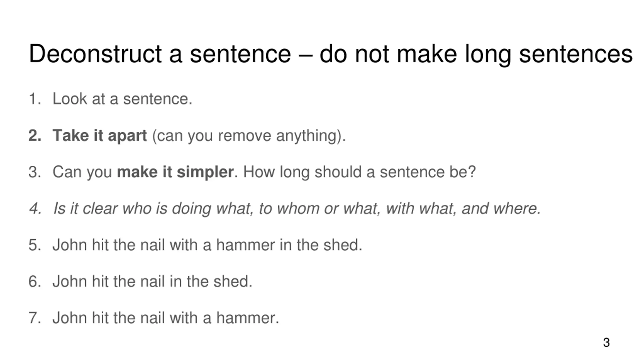Image resolution: width=644 pixels, height=362 pixels.
Task: Click list number 1 marker
Action: point(35,99)
